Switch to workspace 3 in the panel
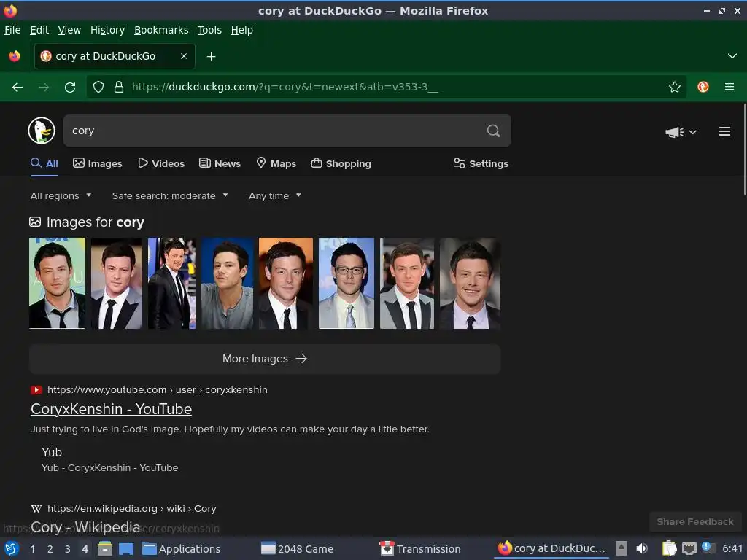This screenshot has width=747, height=560. pos(68,549)
